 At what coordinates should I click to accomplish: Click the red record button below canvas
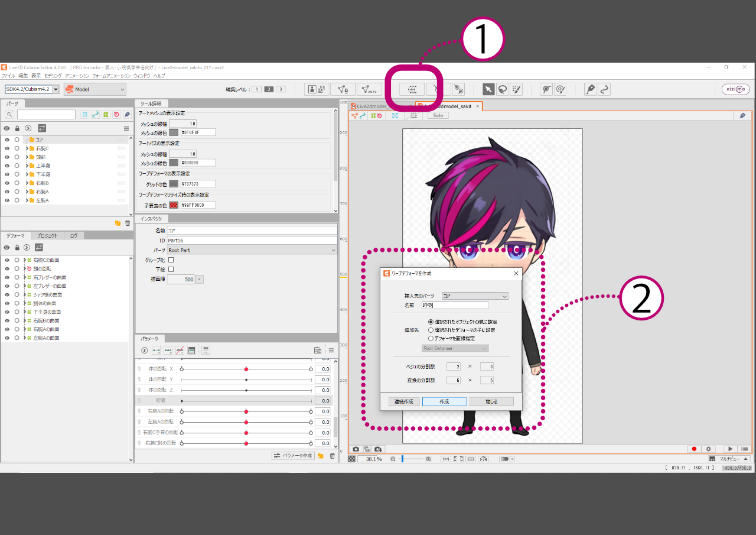(695, 449)
